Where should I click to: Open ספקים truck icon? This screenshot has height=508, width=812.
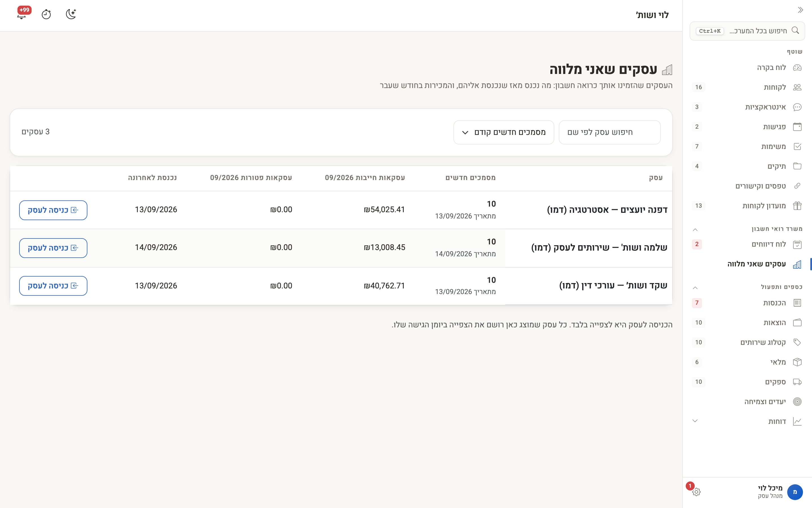[797, 382]
